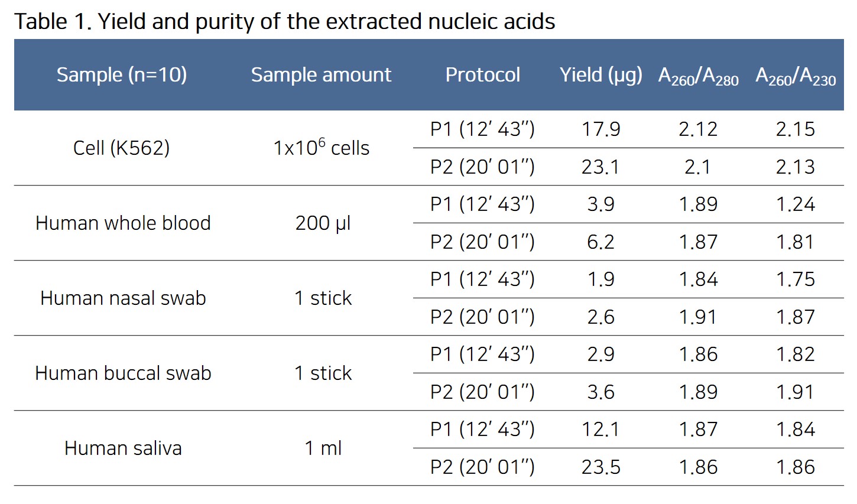Click the 1 ml sample amount
The image size is (857, 504).
(x=323, y=448)
